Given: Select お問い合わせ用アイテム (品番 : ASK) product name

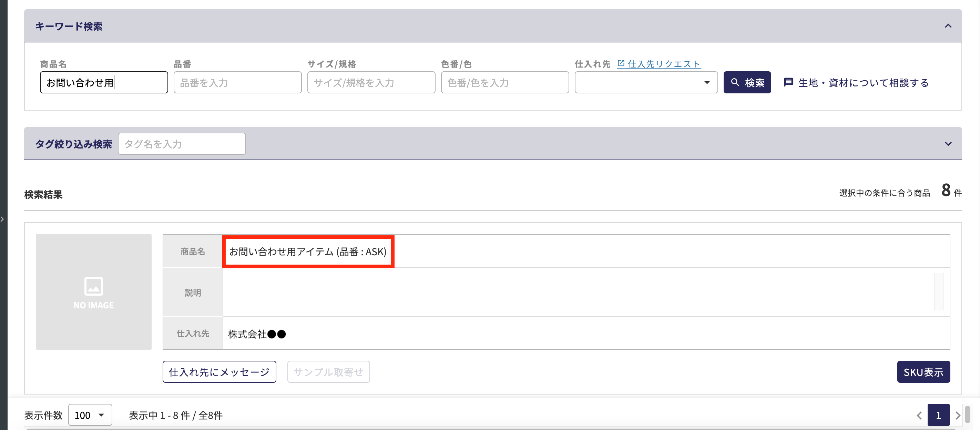Looking at the screenshot, I should click(308, 252).
